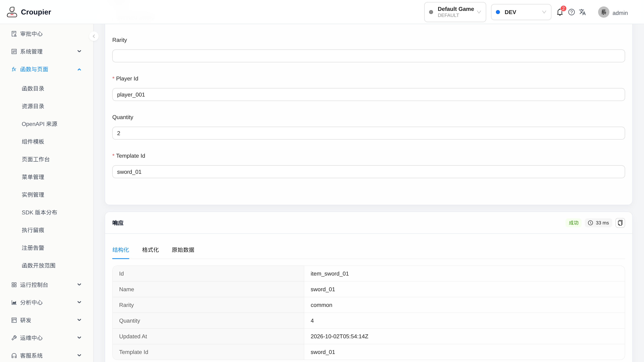Open the Default Game selector dropdown
The width and height of the screenshot is (644, 362).
455,12
